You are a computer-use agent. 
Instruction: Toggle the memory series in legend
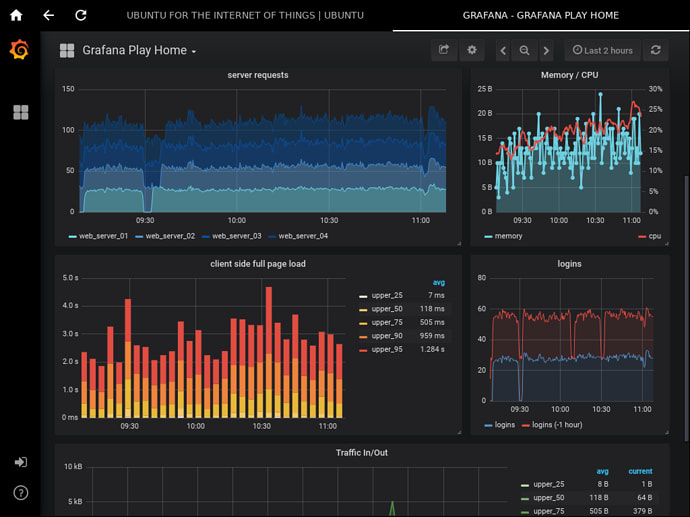[508, 236]
